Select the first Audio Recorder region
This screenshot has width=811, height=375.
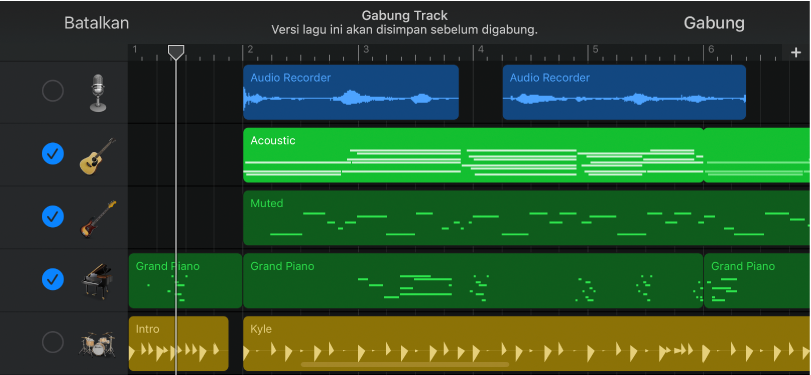pyautogui.click(x=351, y=92)
